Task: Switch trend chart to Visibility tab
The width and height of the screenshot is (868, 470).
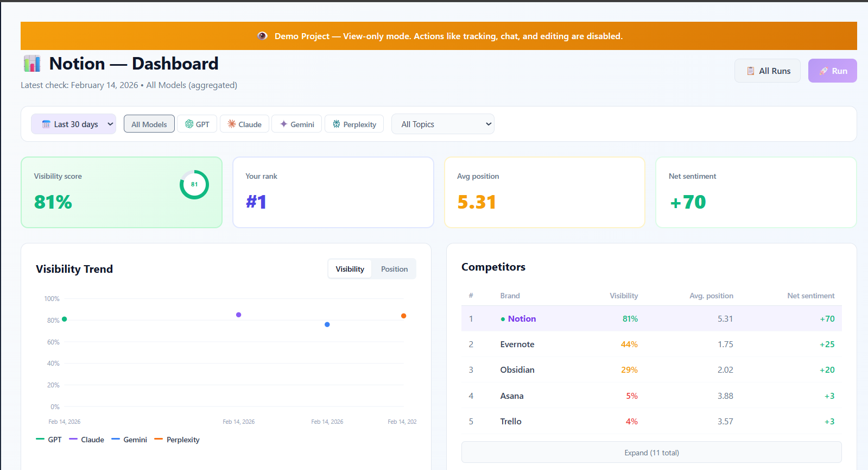Action: tap(350, 269)
